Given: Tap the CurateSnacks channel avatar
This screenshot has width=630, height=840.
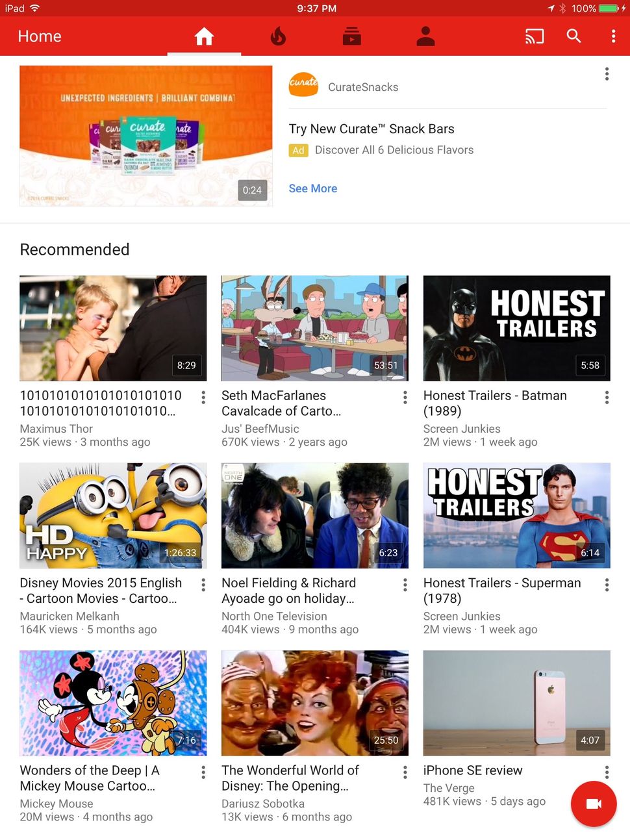Looking at the screenshot, I should pos(303,84).
